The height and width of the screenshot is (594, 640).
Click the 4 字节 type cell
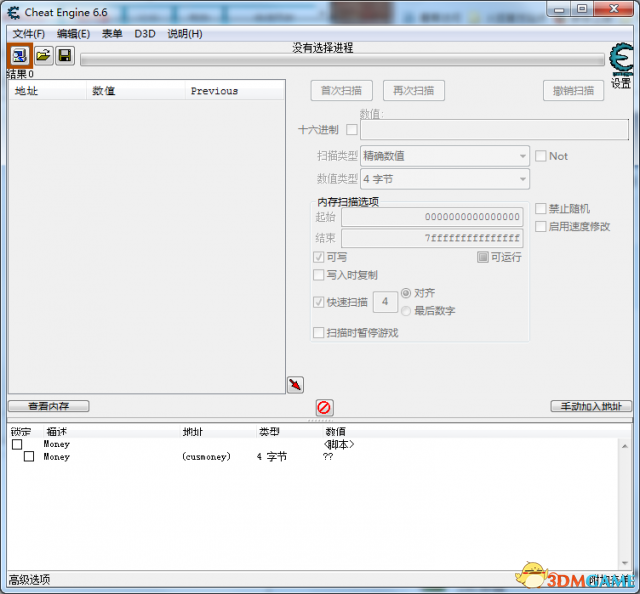(271, 457)
